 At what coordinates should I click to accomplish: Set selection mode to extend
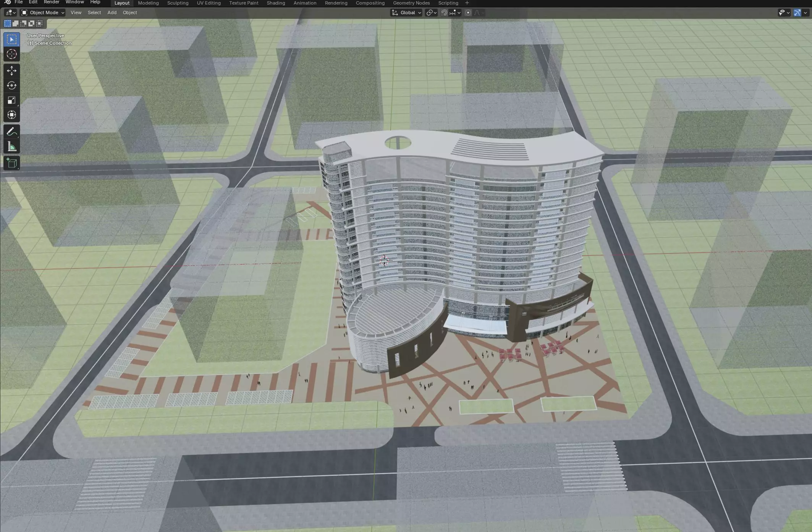coord(15,23)
